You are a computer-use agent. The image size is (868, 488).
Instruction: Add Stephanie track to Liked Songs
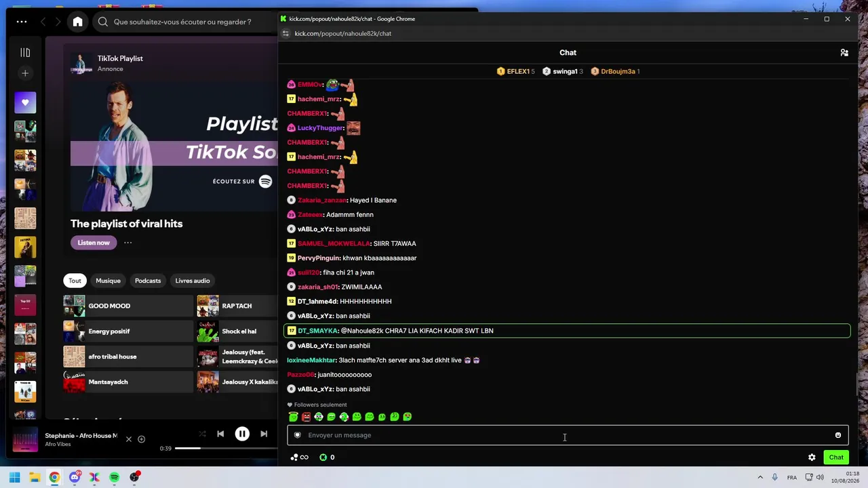tap(141, 439)
